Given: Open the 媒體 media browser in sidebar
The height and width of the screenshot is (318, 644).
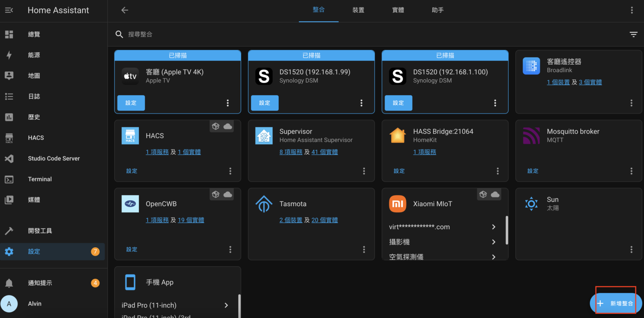Looking at the screenshot, I should pos(34,199).
